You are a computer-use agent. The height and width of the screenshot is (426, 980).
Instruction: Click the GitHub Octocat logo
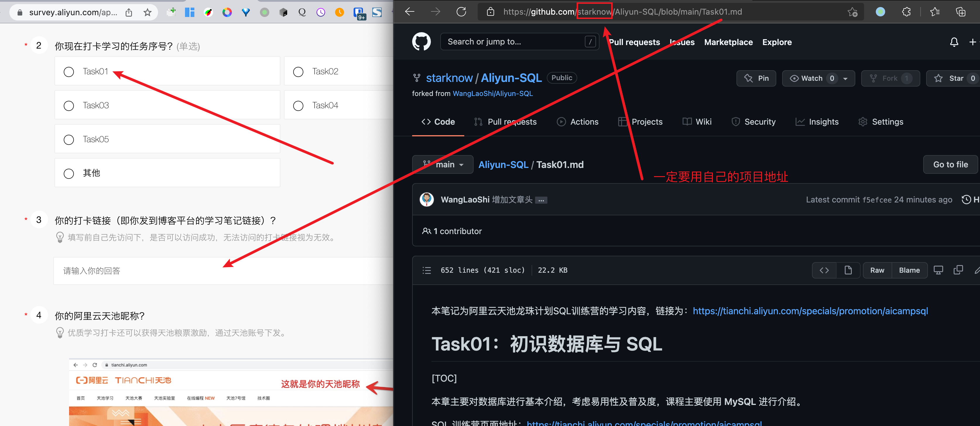click(421, 42)
